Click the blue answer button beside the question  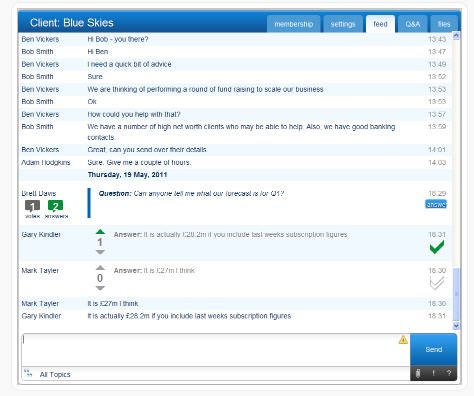pyautogui.click(x=436, y=204)
